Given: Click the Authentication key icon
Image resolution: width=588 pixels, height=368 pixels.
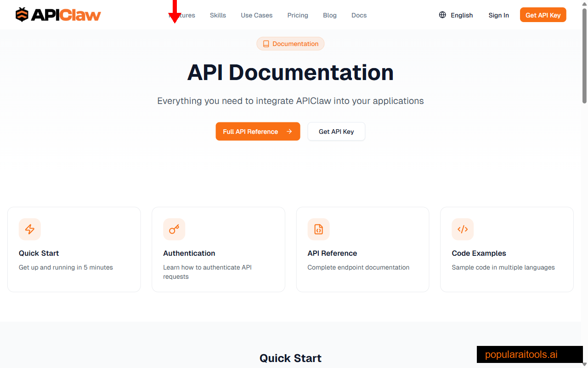Looking at the screenshot, I should 174,229.
